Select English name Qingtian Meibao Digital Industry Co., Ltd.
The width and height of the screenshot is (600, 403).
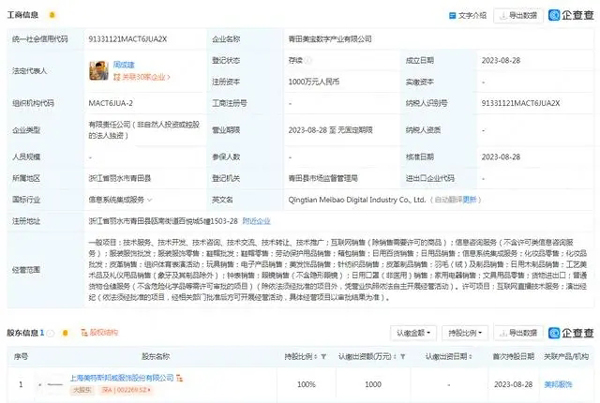[x=357, y=200]
